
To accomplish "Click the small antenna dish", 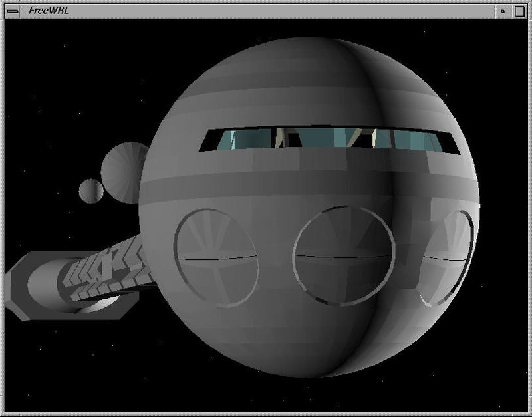I will [x=91, y=191].
